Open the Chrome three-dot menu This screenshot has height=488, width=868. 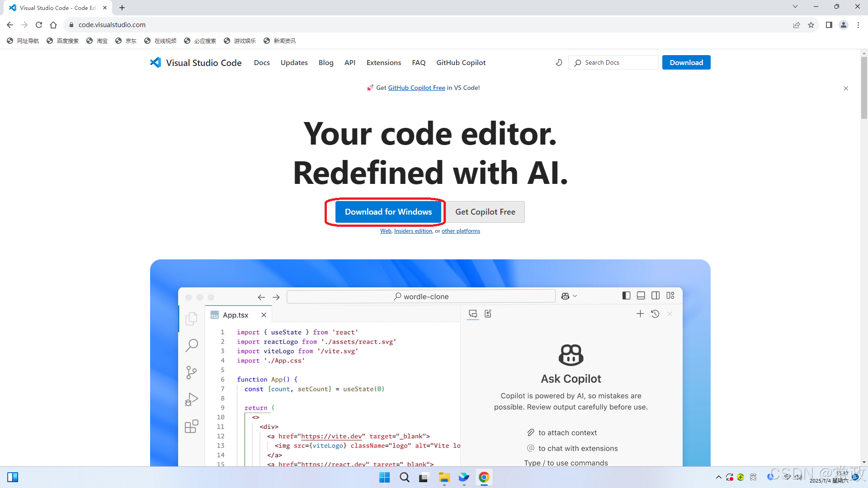[x=858, y=25]
